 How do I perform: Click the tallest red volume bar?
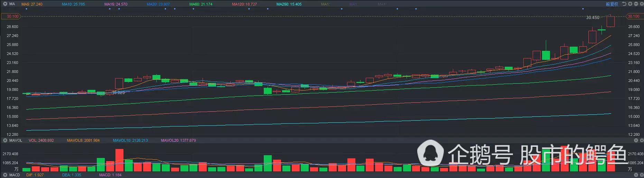pyautogui.click(x=119, y=160)
